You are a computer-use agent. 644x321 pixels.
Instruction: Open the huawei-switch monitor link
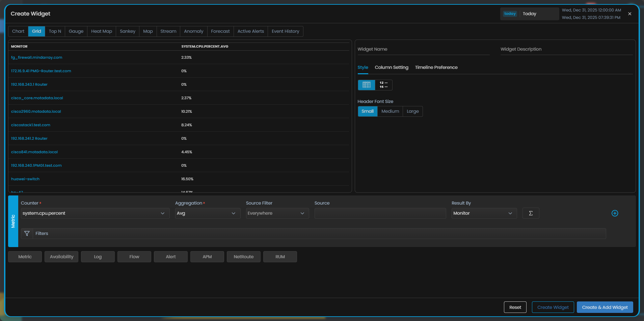25,179
